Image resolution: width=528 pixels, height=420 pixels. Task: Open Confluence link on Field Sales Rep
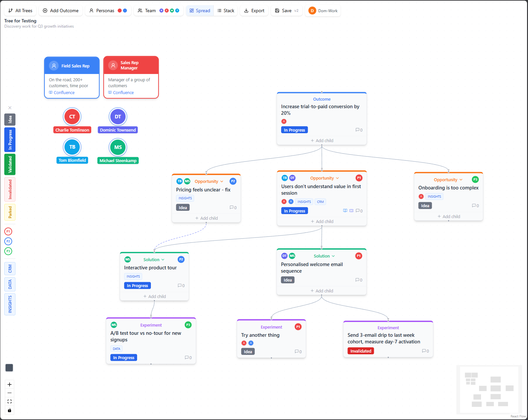click(62, 93)
